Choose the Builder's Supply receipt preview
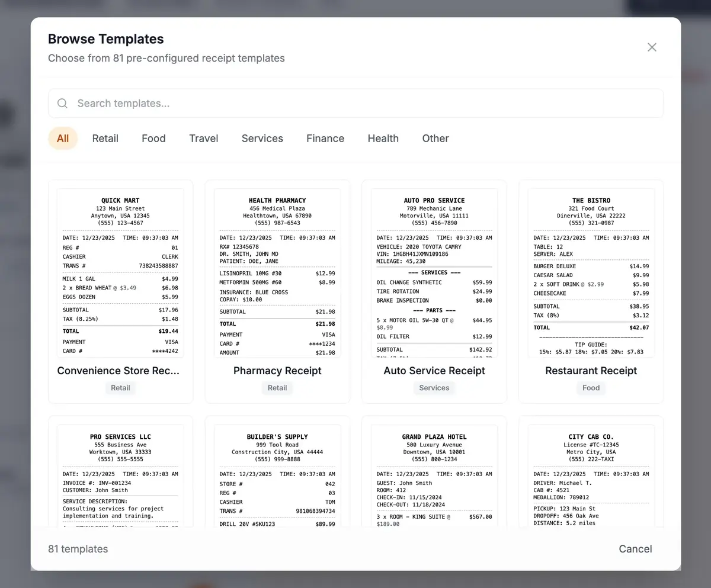The height and width of the screenshot is (588, 711). click(x=277, y=474)
